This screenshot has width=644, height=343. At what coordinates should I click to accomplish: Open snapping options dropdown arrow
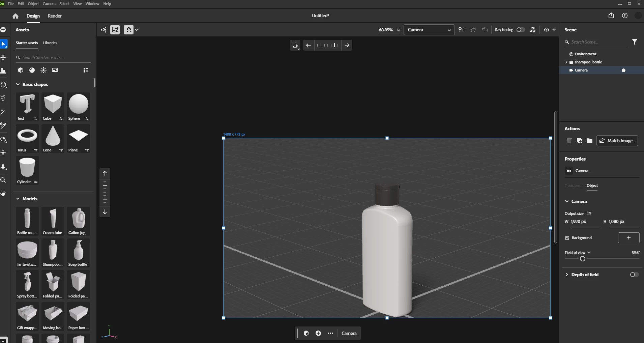point(136,30)
